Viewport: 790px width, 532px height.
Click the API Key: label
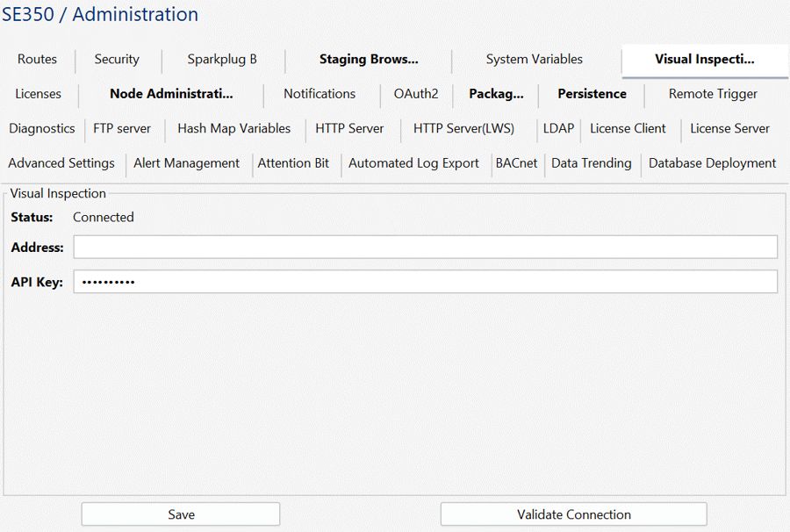[x=37, y=282]
